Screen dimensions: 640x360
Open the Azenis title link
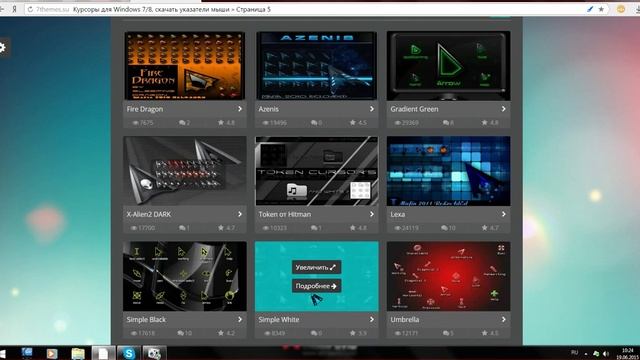(x=268, y=109)
